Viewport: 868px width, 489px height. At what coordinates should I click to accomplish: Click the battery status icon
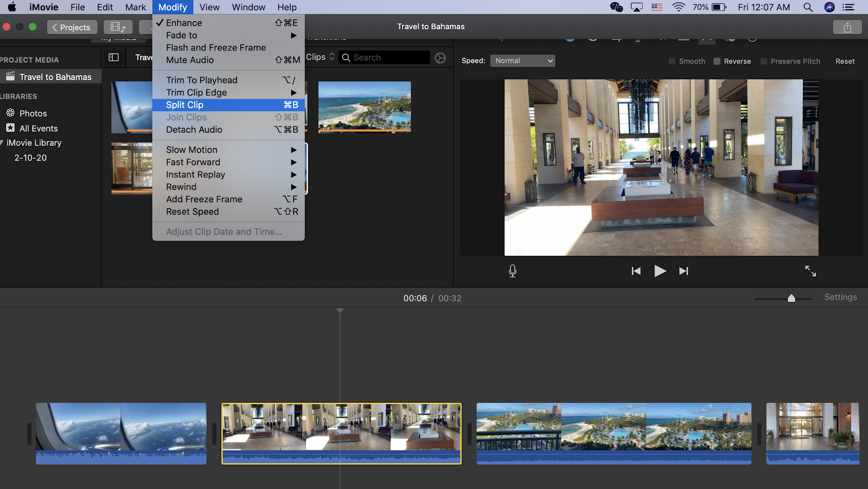coord(719,7)
